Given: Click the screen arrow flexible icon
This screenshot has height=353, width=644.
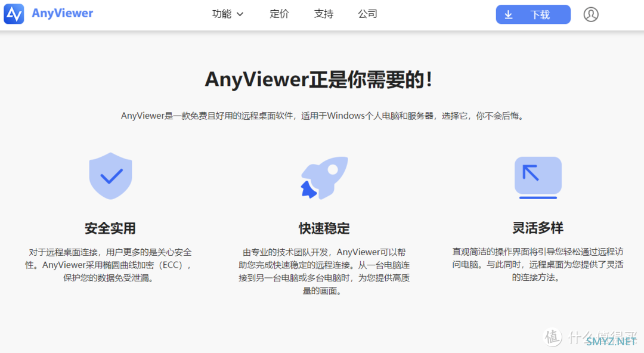Looking at the screenshot, I should pos(538,178).
